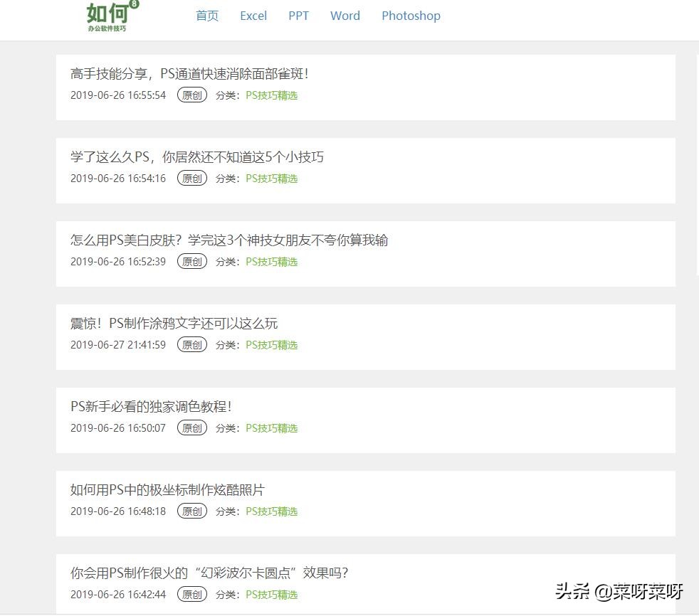The image size is (699, 616).
Task: Open the PS涂鸦文字 article
Action: (x=174, y=323)
